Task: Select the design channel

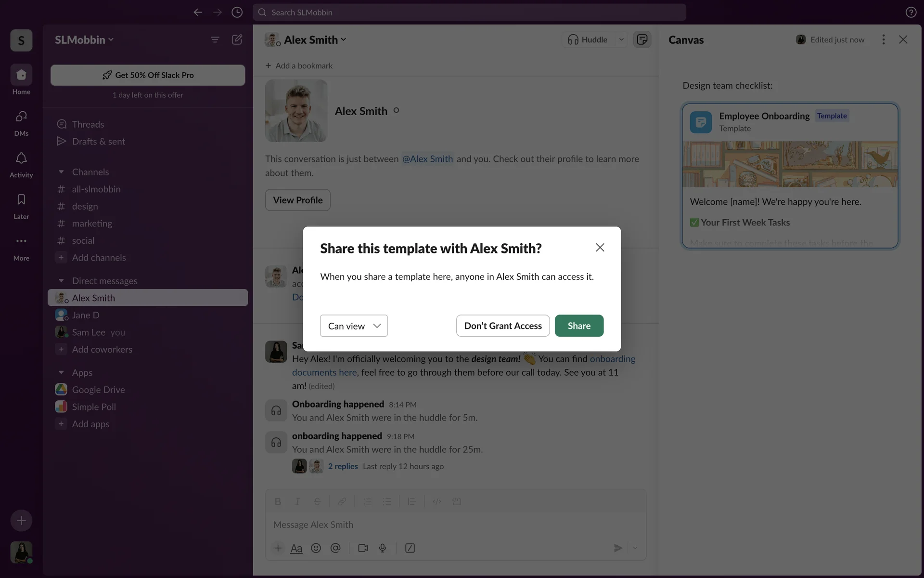Action: (85, 206)
